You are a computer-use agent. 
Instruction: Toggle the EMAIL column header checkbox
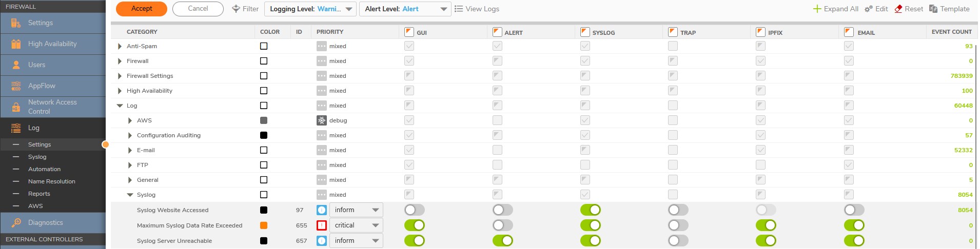849,32
